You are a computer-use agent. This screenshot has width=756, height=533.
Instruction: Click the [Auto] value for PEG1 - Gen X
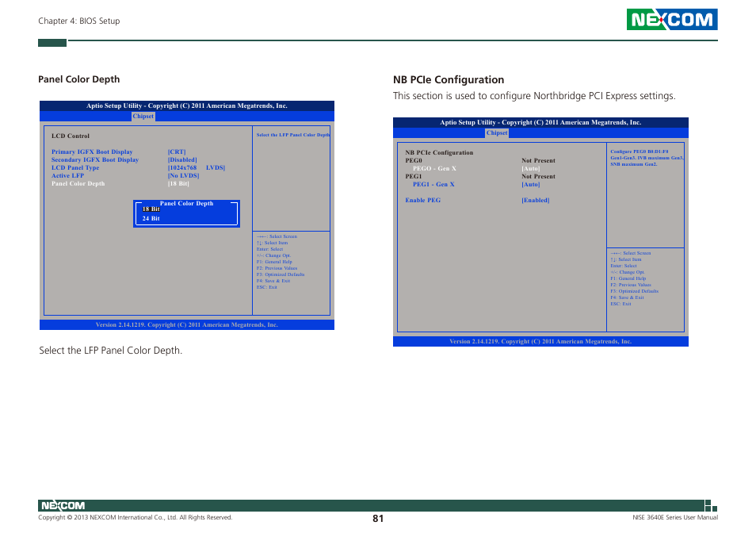coord(530,184)
